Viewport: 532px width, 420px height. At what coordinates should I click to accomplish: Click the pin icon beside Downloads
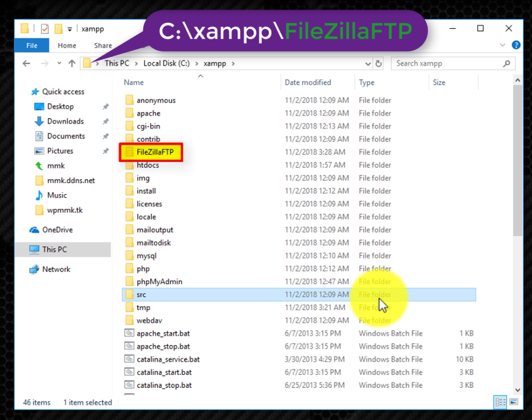pos(106,121)
